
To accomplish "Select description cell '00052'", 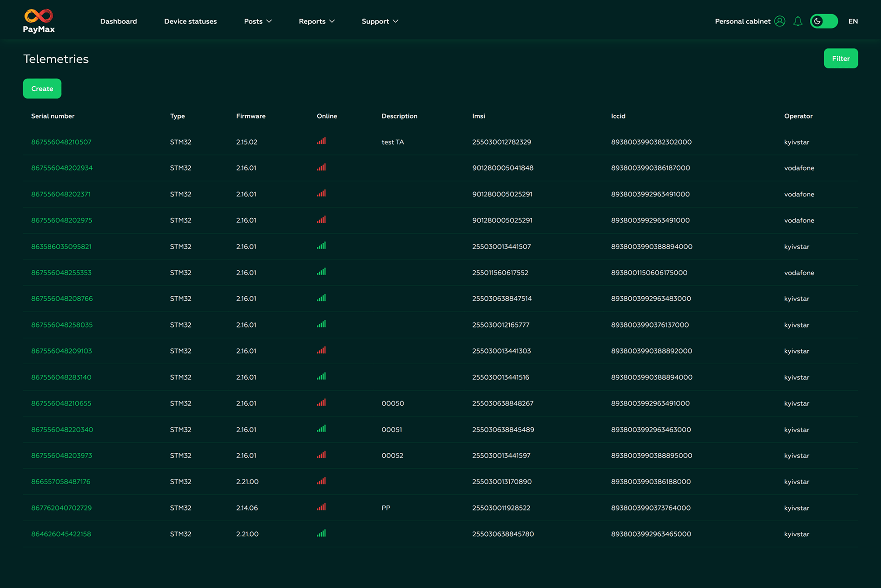I will [392, 456].
